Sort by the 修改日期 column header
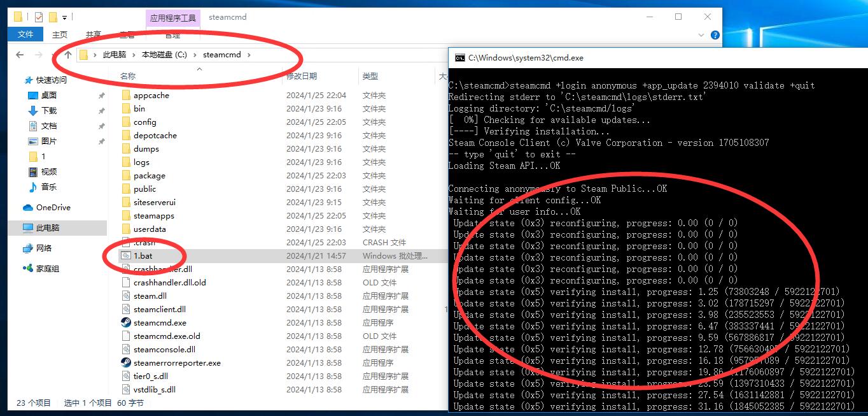Viewport: 868px width, 416px height. (302, 76)
